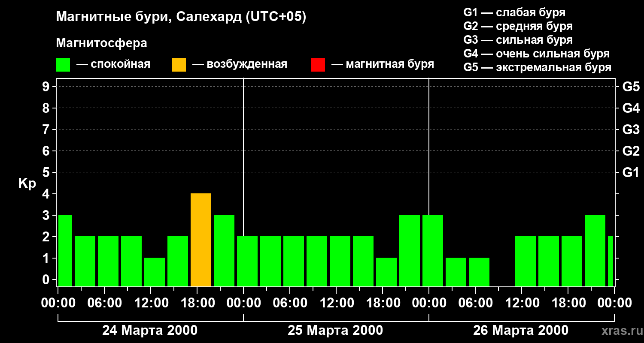The height and width of the screenshot is (343, 644).
Task: Click the '25 Марта 2000' date label
Action: (335, 331)
